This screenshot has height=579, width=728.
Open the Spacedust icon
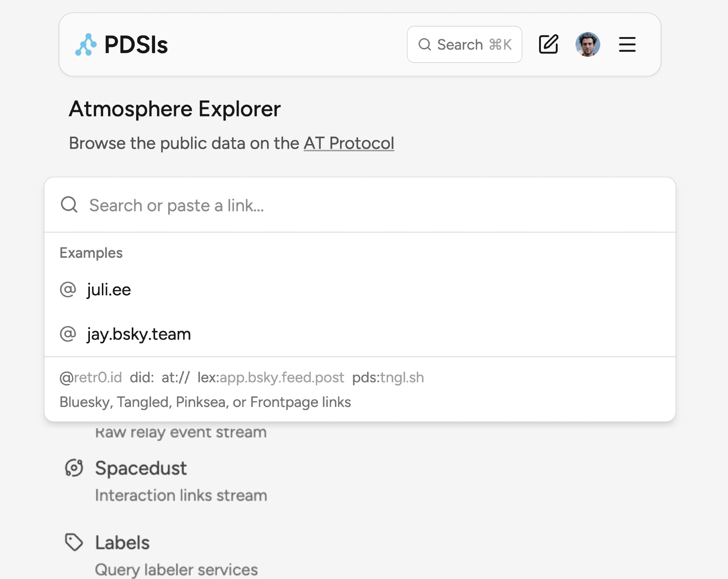(x=74, y=468)
